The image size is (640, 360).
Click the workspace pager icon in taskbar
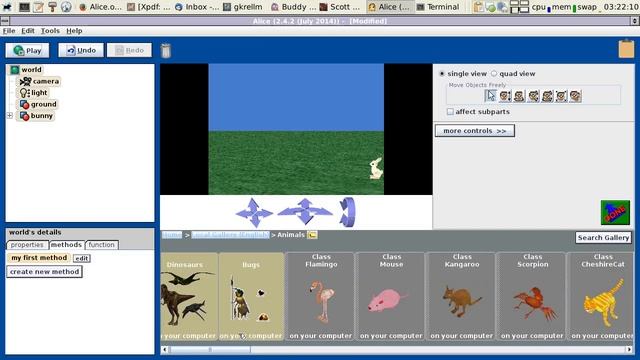(520, 7)
